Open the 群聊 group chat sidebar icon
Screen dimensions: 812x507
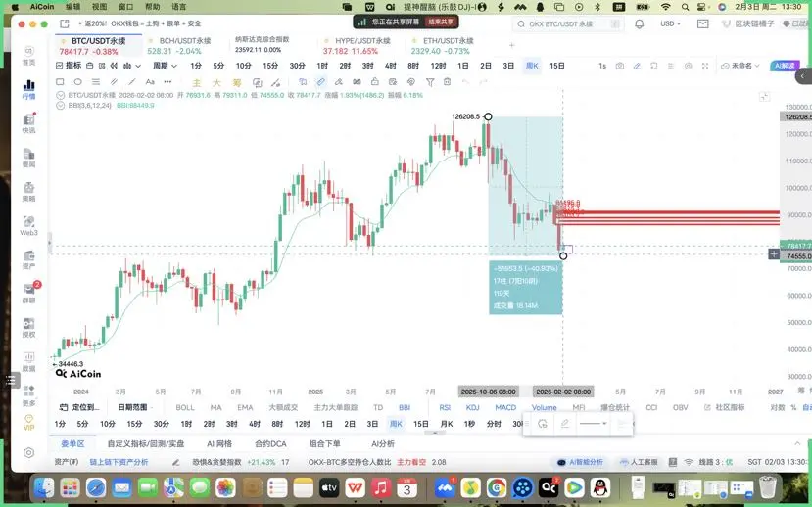pyautogui.click(x=29, y=294)
